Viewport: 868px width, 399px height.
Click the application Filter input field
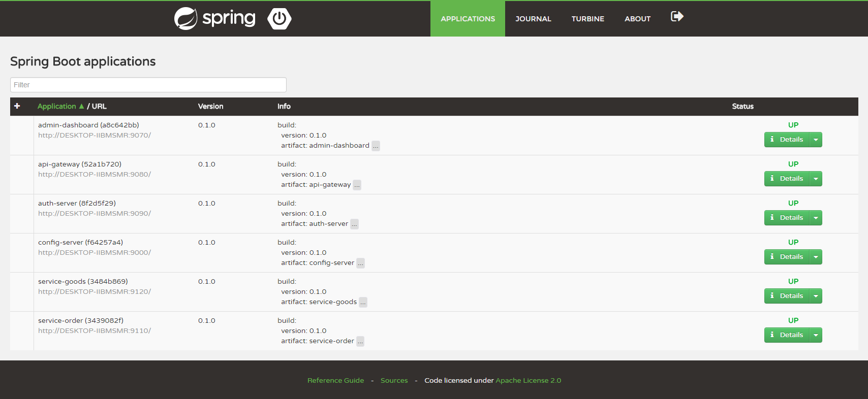[x=148, y=85]
